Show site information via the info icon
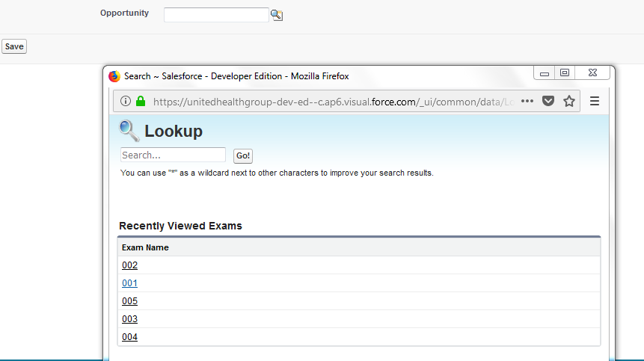 (x=126, y=102)
